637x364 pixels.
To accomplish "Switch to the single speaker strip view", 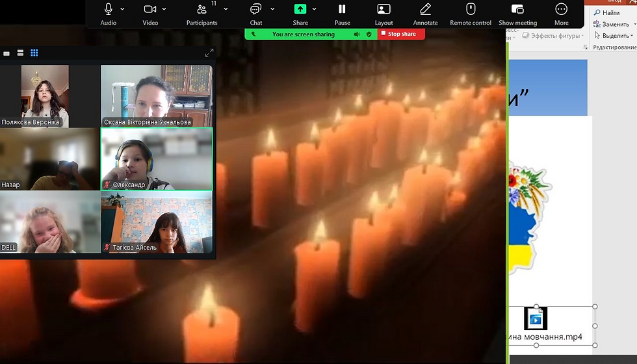I will point(6,53).
